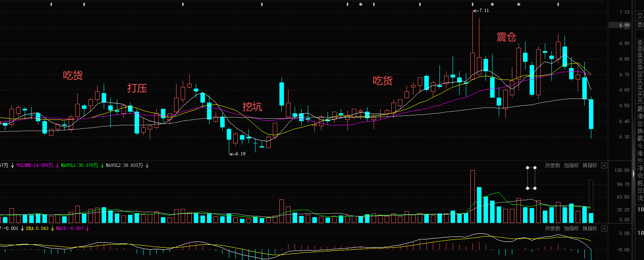Viewport: 644px width, 260px height.
Task: Click 加指标 in the volume panel
Action: click(571, 165)
